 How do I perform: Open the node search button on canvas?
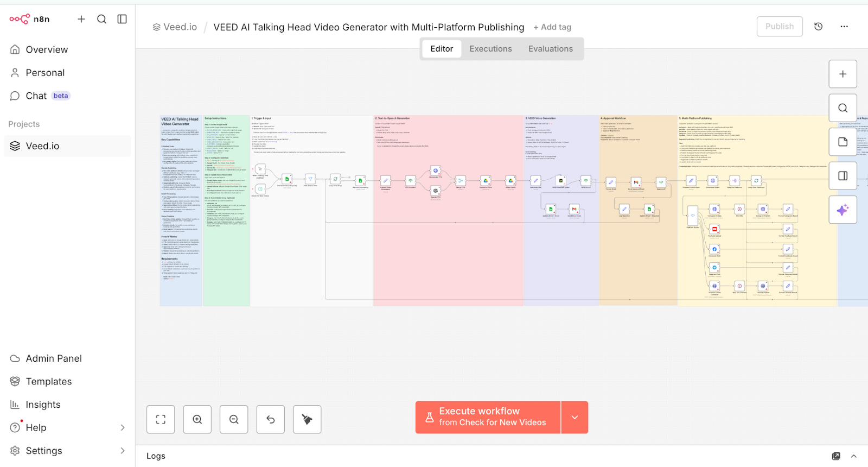click(843, 108)
